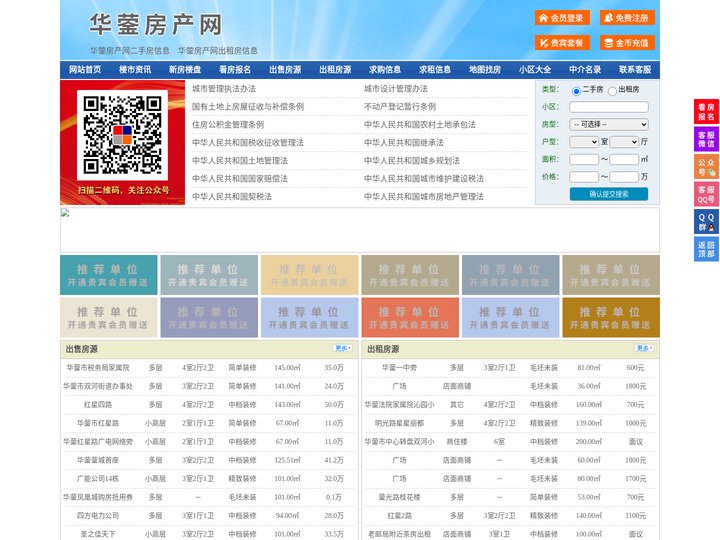
Task: Open the 金币充值 recharge button
Action: pyautogui.click(x=627, y=43)
